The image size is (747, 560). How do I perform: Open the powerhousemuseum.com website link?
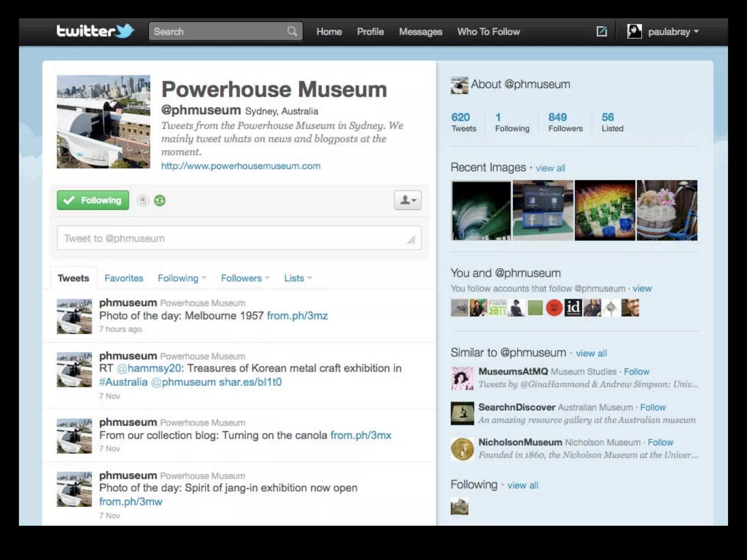(241, 166)
